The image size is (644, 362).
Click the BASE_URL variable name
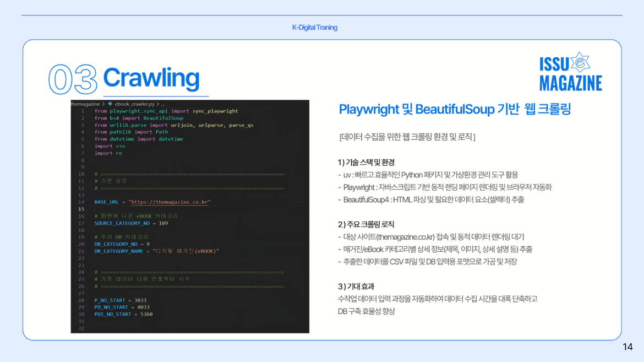pyautogui.click(x=106, y=202)
